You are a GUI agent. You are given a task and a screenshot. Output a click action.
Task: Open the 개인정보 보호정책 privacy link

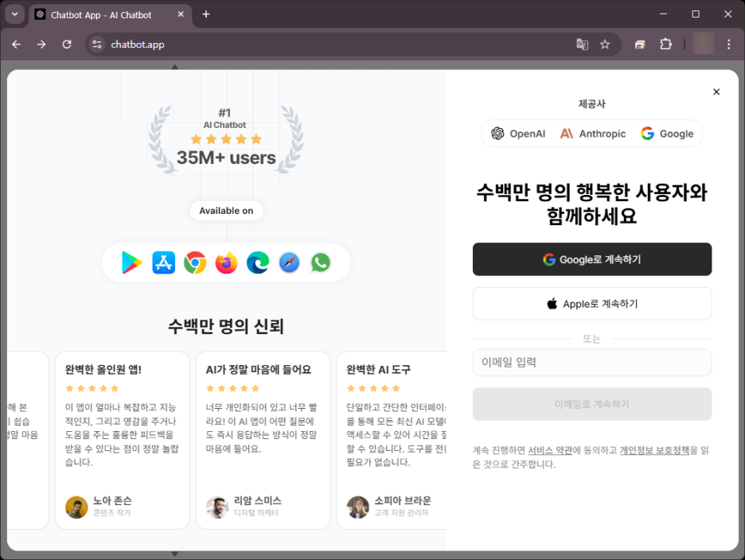point(654,450)
